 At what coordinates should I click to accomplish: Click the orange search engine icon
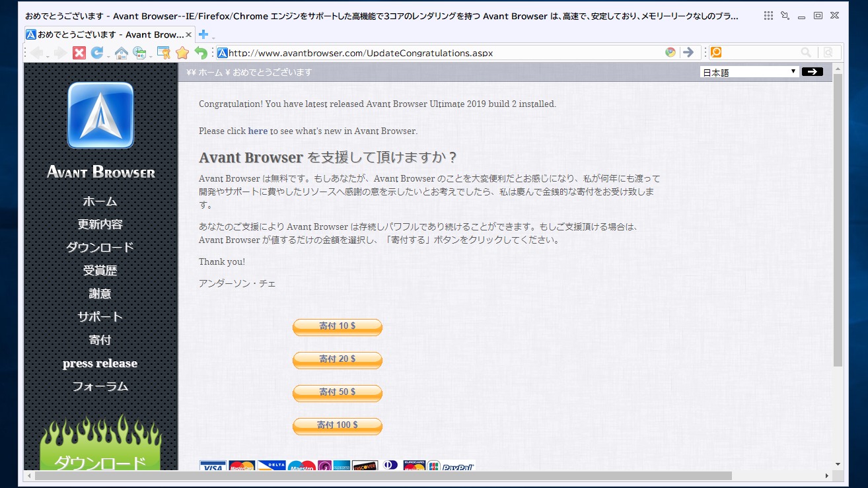(716, 53)
